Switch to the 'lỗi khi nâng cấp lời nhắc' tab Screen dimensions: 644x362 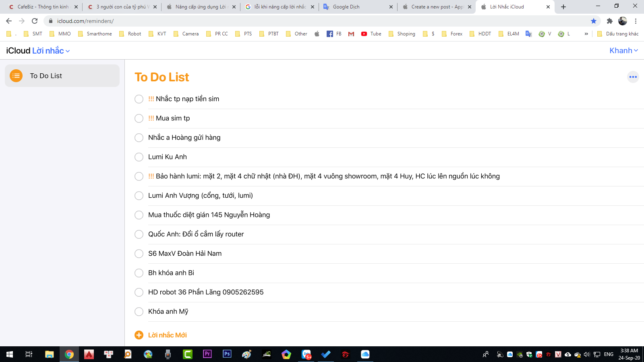pyautogui.click(x=279, y=7)
